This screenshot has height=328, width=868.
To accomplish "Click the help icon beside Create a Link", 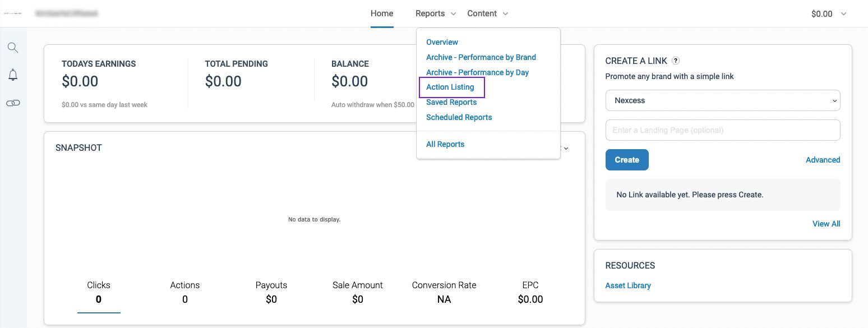I will tap(676, 61).
